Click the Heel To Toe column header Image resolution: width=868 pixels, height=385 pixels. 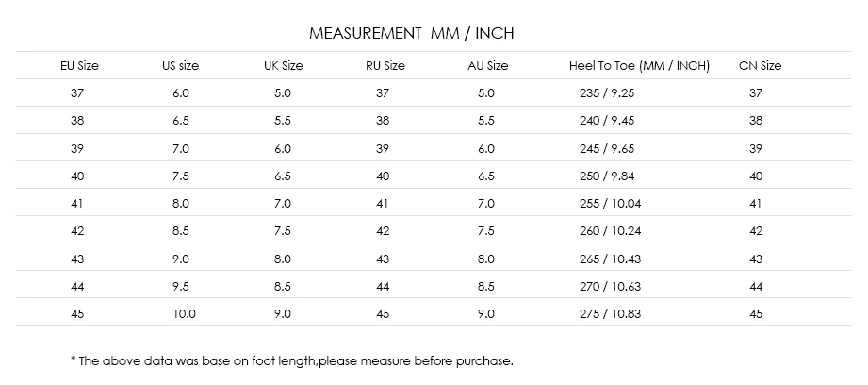[639, 65]
